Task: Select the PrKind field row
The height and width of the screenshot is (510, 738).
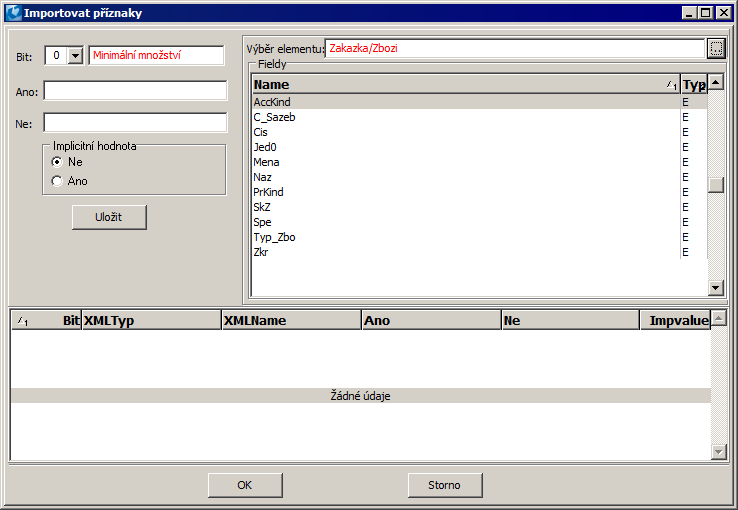Action: click(x=480, y=192)
